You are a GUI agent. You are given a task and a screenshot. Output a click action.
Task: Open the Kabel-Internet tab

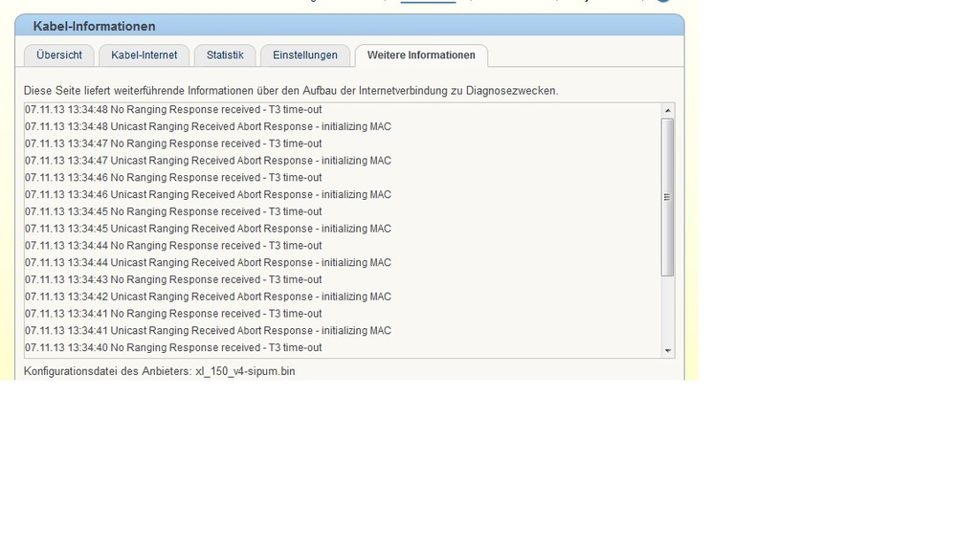click(144, 55)
